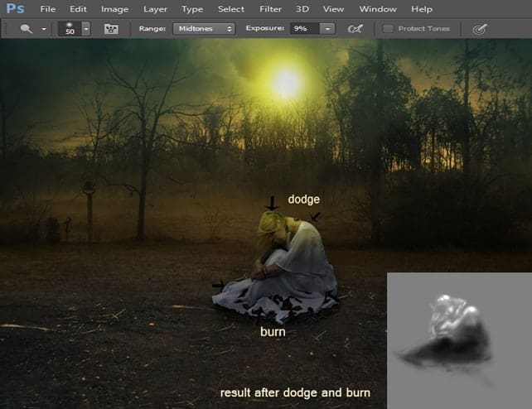
Task: Open the Filter menu
Action: coord(270,9)
